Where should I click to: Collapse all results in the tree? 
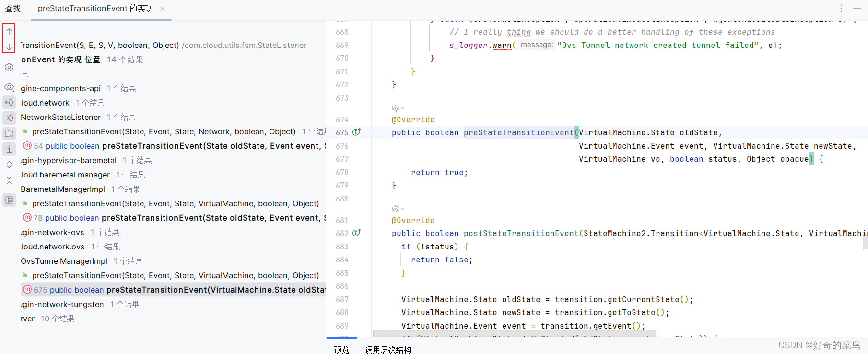(9, 180)
